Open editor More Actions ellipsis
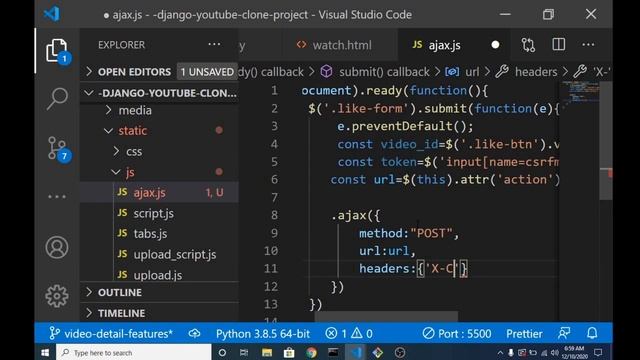Screen dimensions: 640x360 (588, 44)
